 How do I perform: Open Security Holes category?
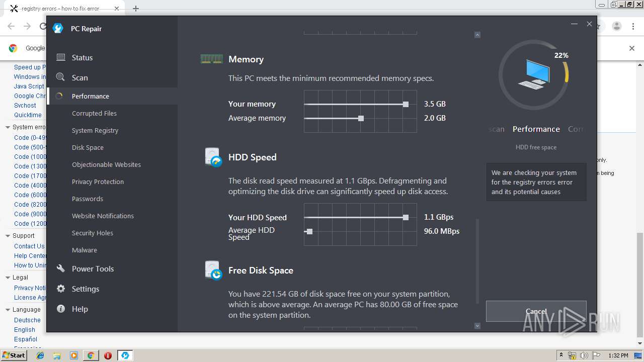[93, 233]
